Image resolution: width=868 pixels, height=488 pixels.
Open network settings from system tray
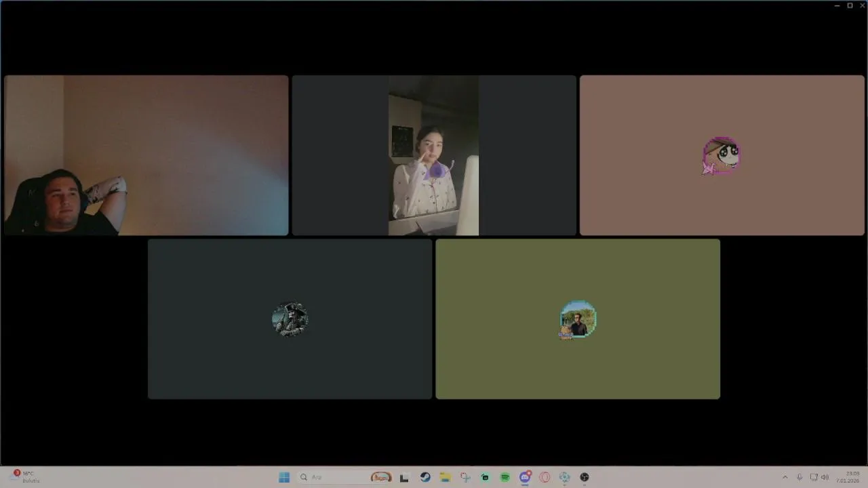click(x=814, y=477)
